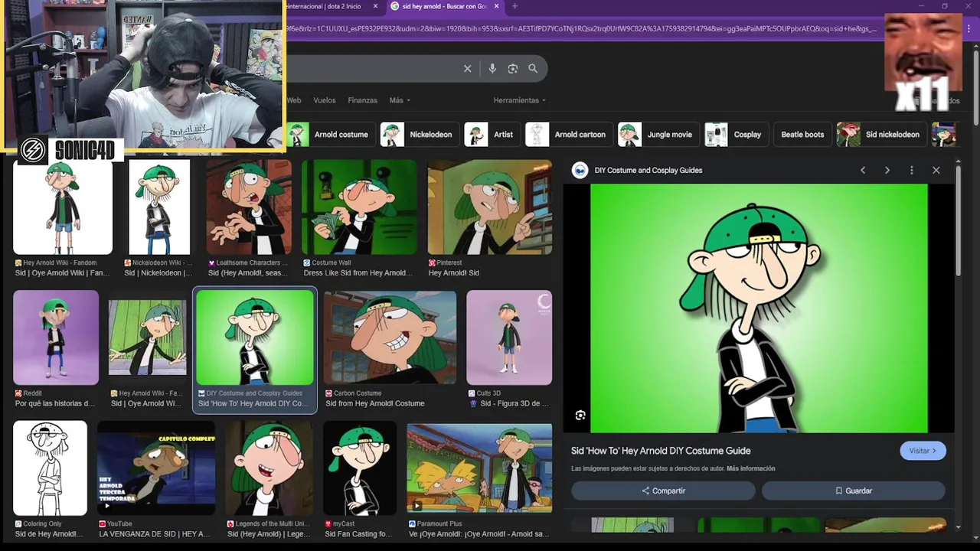Open the Herramientas dropdown

coord(520,100)
